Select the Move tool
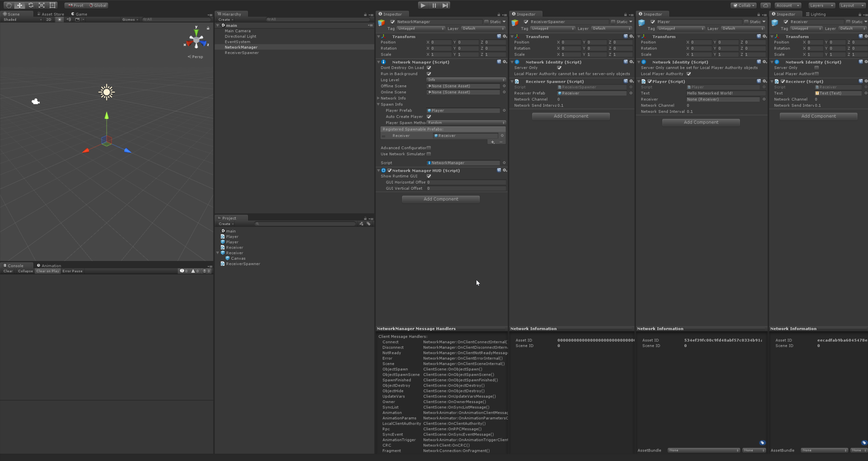This screenshot has height=461, width=868. click(19, 5)
